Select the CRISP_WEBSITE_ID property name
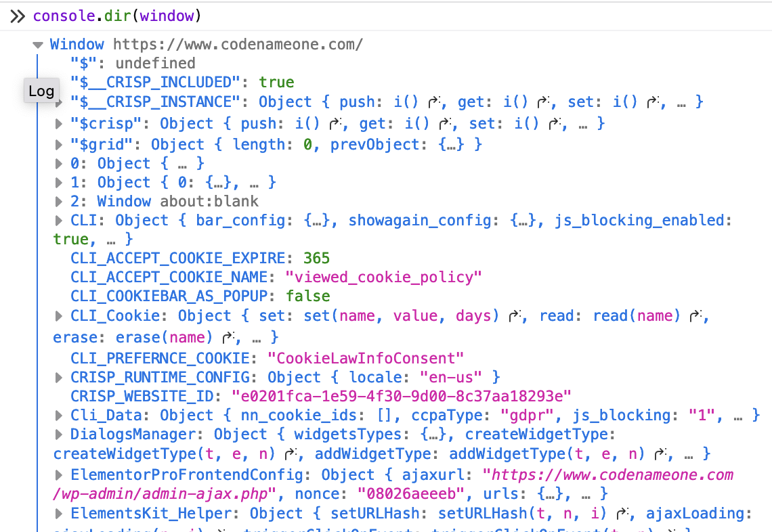Viewport: 772px width, 532px height. coord(142,397)
